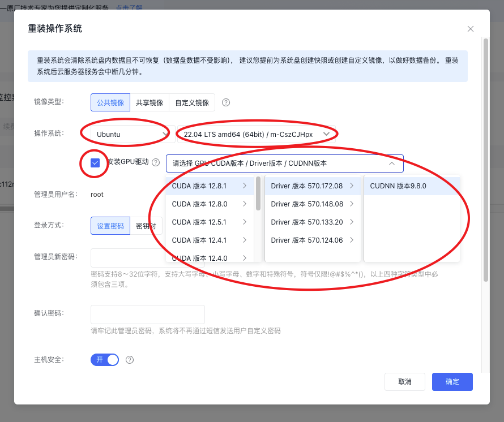
Task: Click help icon next to 主机安全 switch
Action: click(x=130, y=360)
